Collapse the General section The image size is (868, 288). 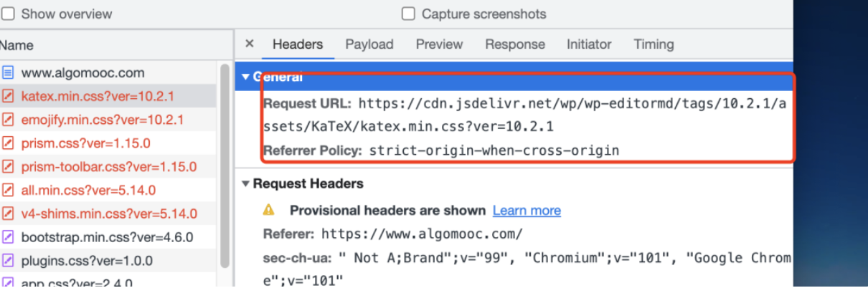pyautogui.click(x=246, y=77)
